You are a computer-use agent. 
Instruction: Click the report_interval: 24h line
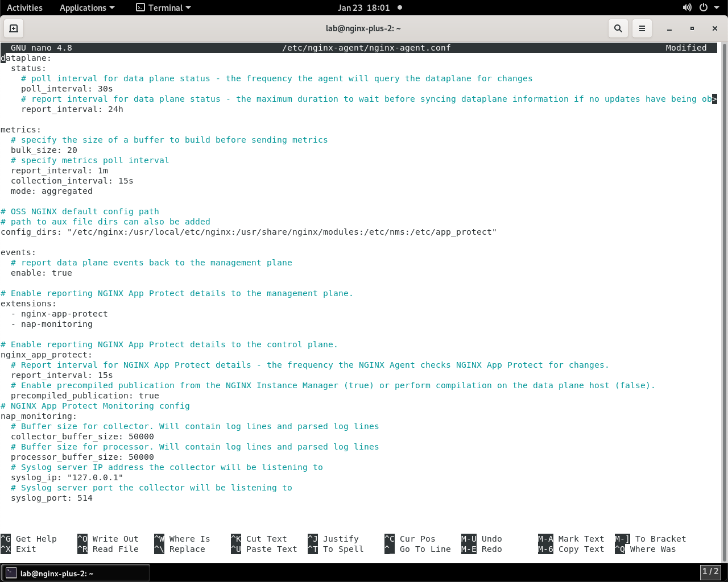point(72,109)
